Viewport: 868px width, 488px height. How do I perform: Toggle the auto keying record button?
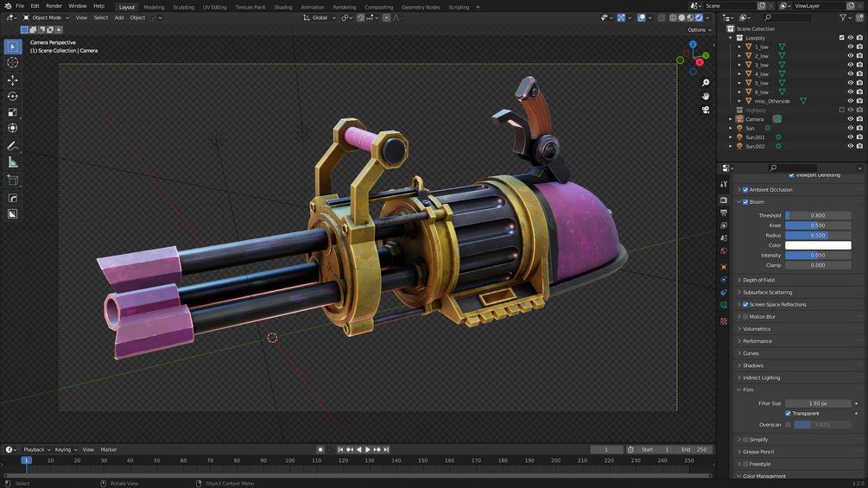pos(320,450)
